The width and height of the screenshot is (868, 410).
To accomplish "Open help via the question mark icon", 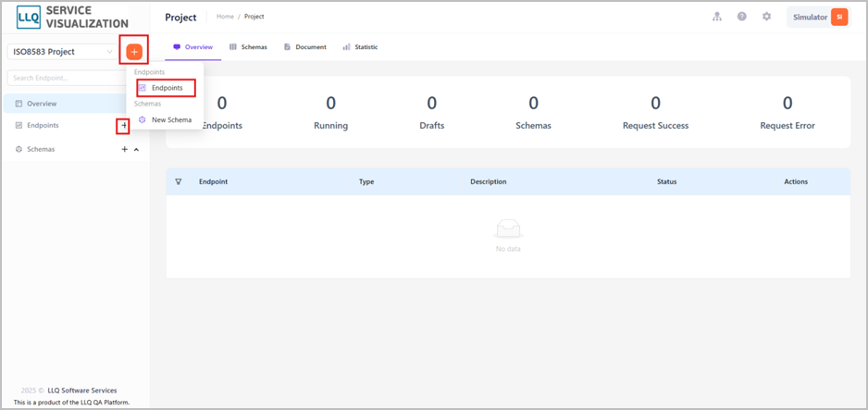I will pos(742,17).
